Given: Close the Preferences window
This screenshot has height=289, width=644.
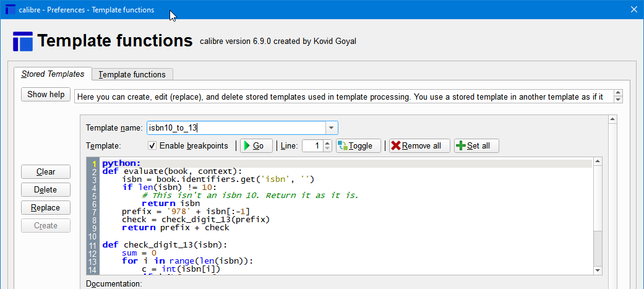Looking at the screenshot, I should [633, 9].
